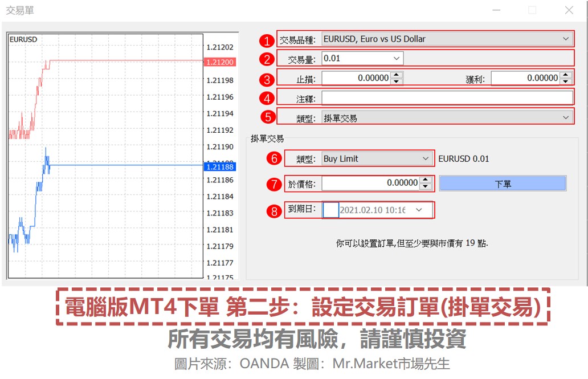Click the 注釋 comment text field
Viewport: 588px width, 379px height.
tap(447, 98)
